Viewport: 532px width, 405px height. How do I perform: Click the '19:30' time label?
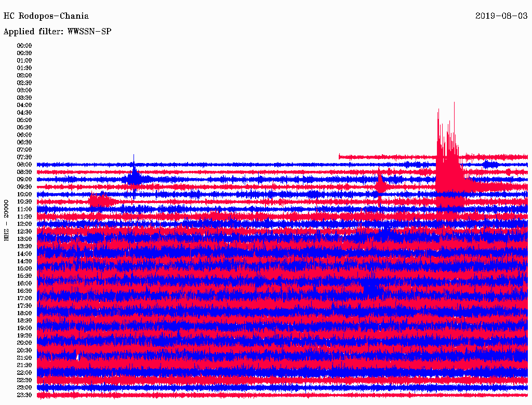click(x=24, y=335)
